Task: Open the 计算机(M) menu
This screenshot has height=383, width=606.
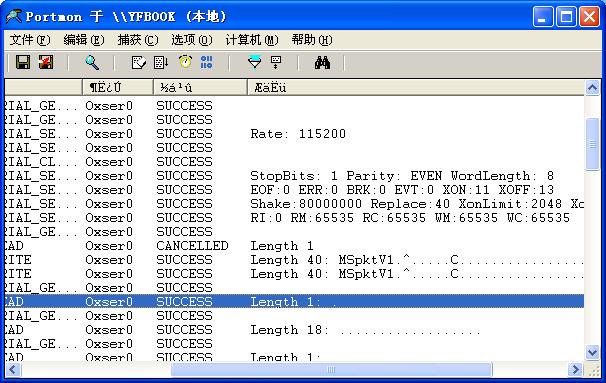Action: pyautogui.click(x=252, y=40)
